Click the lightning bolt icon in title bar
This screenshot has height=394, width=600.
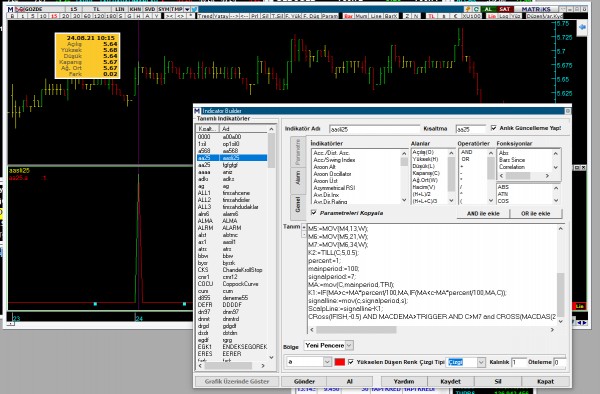(468, 9)
